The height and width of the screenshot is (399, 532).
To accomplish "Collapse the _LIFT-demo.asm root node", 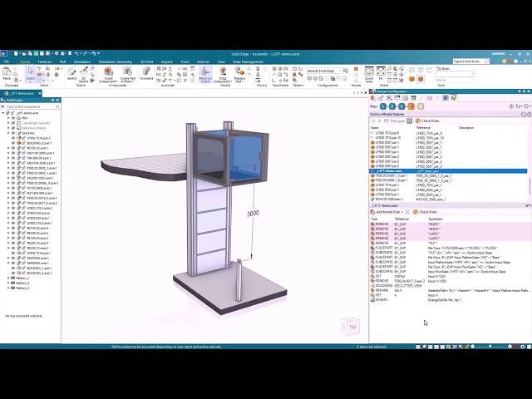I will [x=3, y=113].
